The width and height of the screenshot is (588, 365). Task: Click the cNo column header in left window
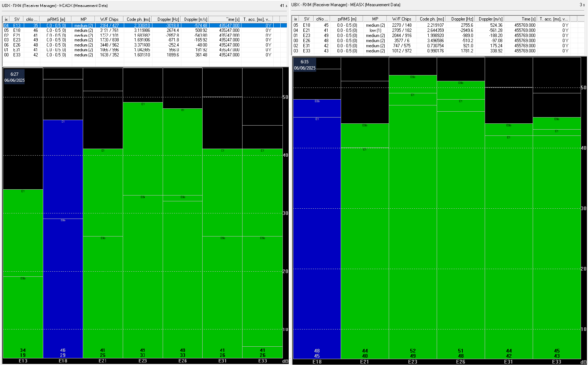[x=32, y=19]
